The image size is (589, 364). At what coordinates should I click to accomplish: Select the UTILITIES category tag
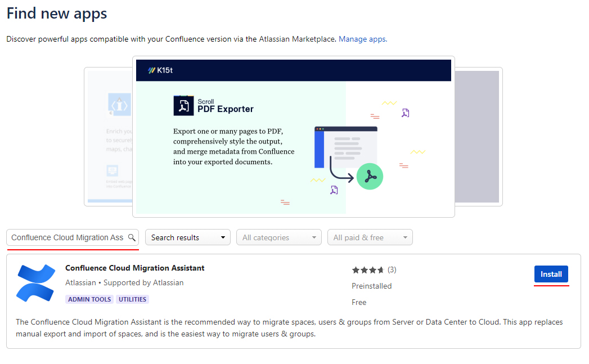132,299
